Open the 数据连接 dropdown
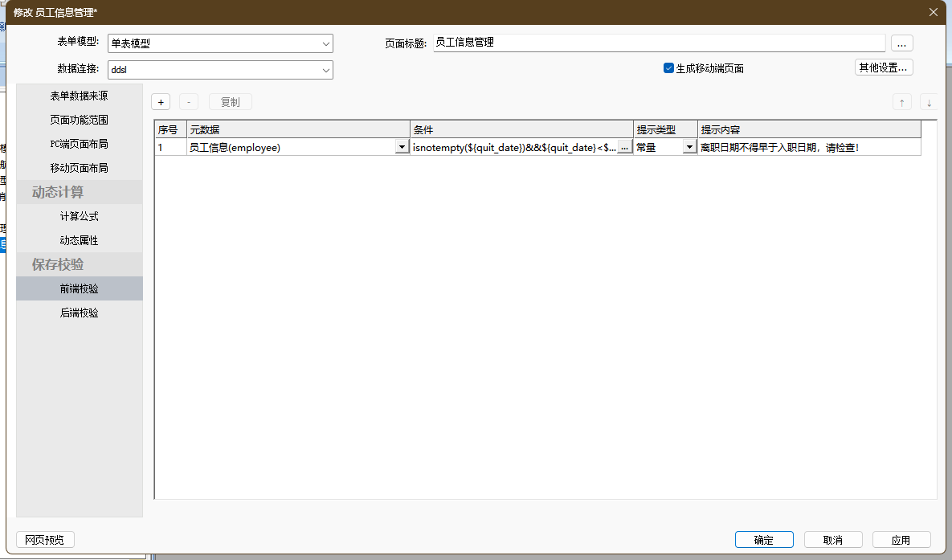Viewport: 952px width, 560px height. (x=326, y=70)
